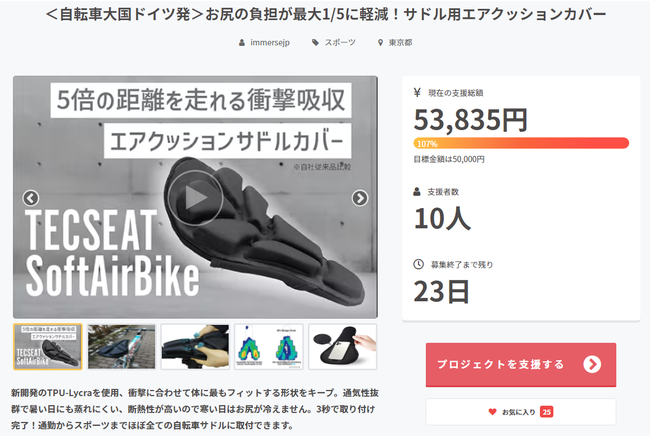This screenshot has width=650, height=436.
Task: Click the location pin beside 東京都
Action: point(381,43)
